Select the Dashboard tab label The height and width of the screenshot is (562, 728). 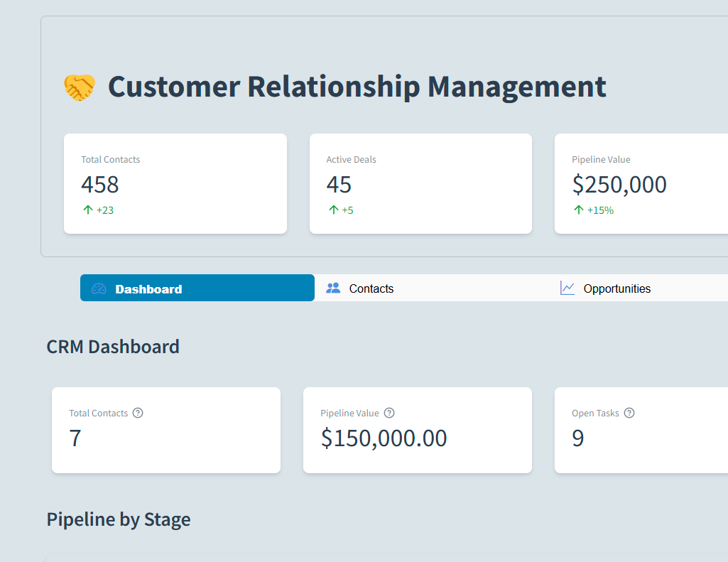[148, 289]
